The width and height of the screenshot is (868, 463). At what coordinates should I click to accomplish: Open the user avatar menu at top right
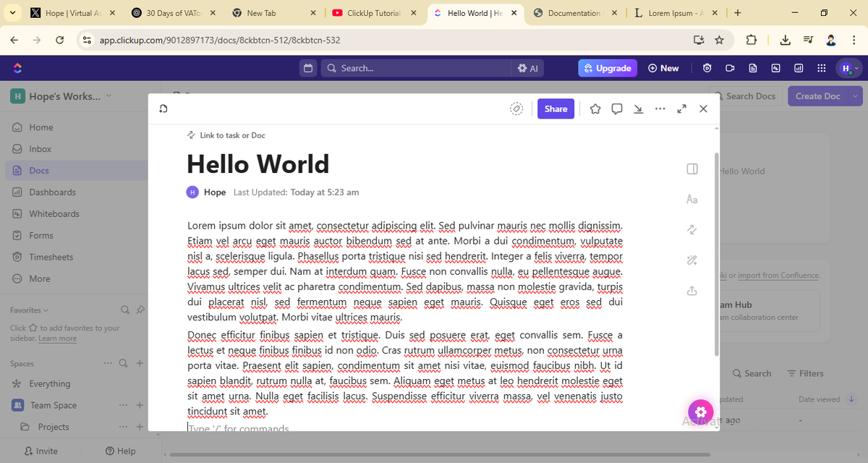point(848,68)
